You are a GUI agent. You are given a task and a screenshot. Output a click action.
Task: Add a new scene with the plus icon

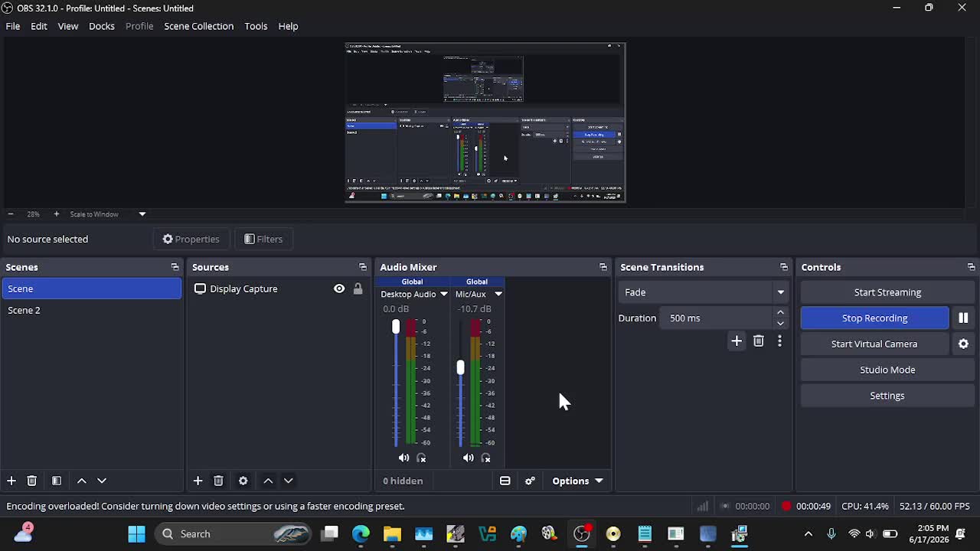(11, 481)
